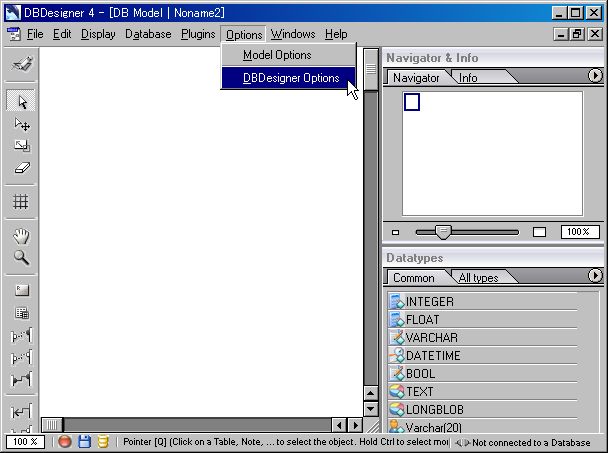Click the Navigator zoom slider handle
This screenshot has width=608, height=453.
click(x=443, y=232)
